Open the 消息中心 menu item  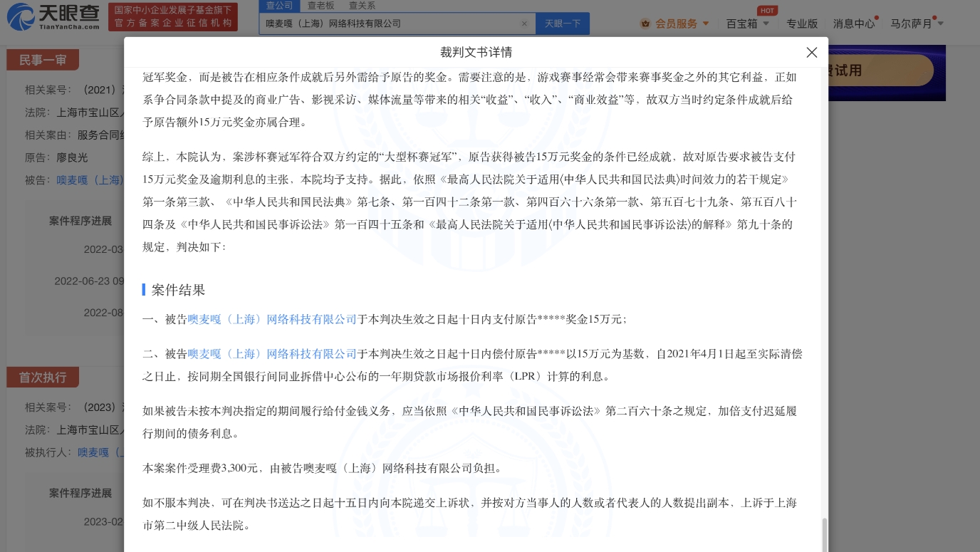[x=854, y=24]
